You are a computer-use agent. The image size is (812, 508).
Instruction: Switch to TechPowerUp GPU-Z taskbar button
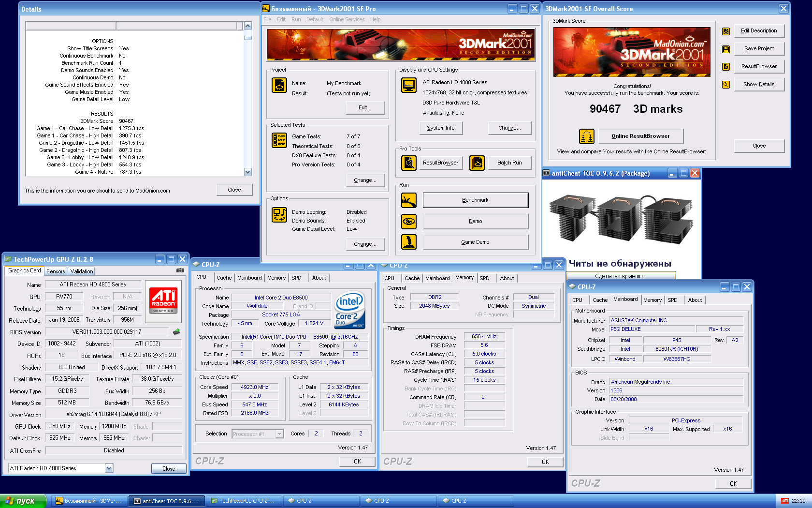(x=244, y=501)
